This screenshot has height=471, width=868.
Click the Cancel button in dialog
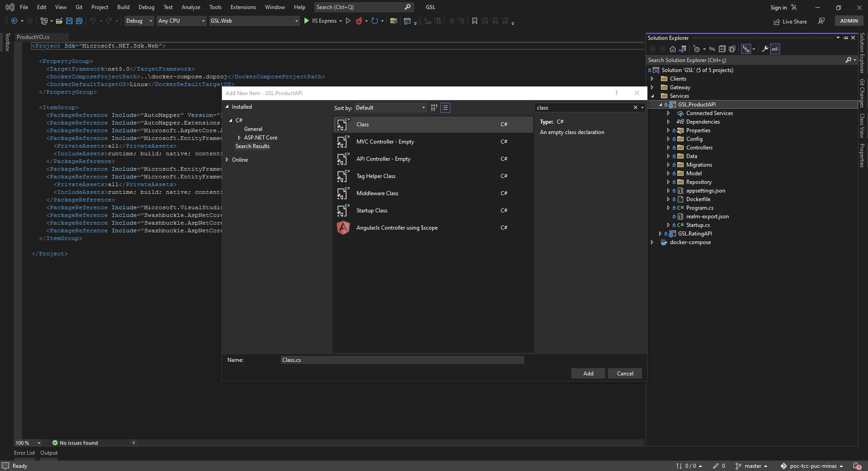(x=625, y=374)
